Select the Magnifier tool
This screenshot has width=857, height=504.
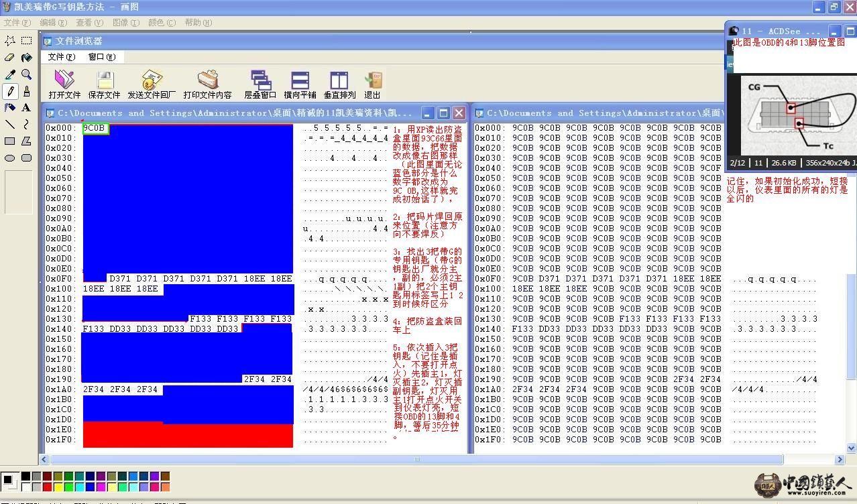pyautogui.click(x=26, y=74)
